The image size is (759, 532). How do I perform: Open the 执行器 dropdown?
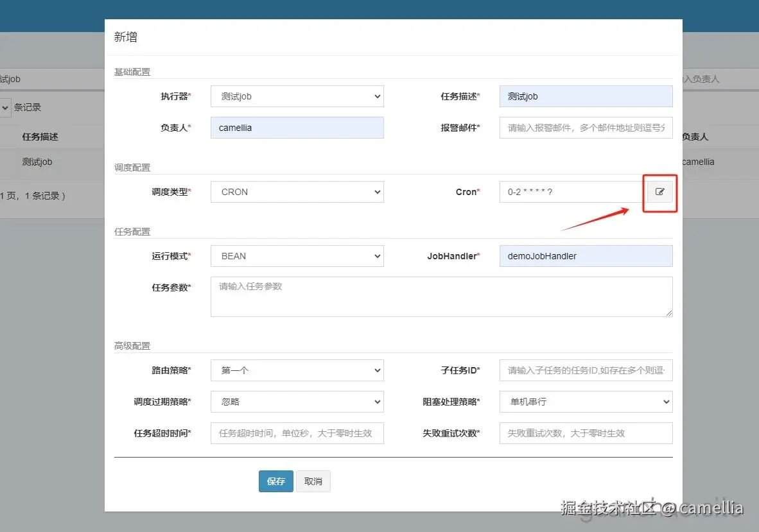click(x=297, y=96)
